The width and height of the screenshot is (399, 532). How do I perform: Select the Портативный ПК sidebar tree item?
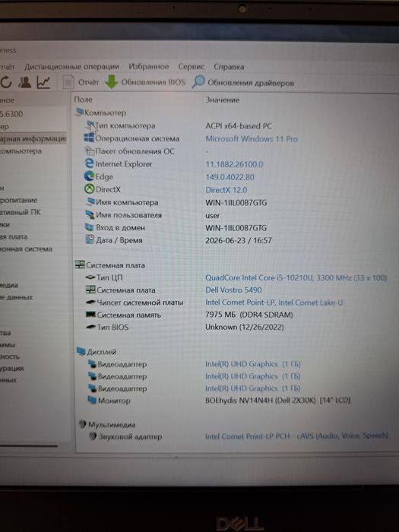[x=21, y=212]
